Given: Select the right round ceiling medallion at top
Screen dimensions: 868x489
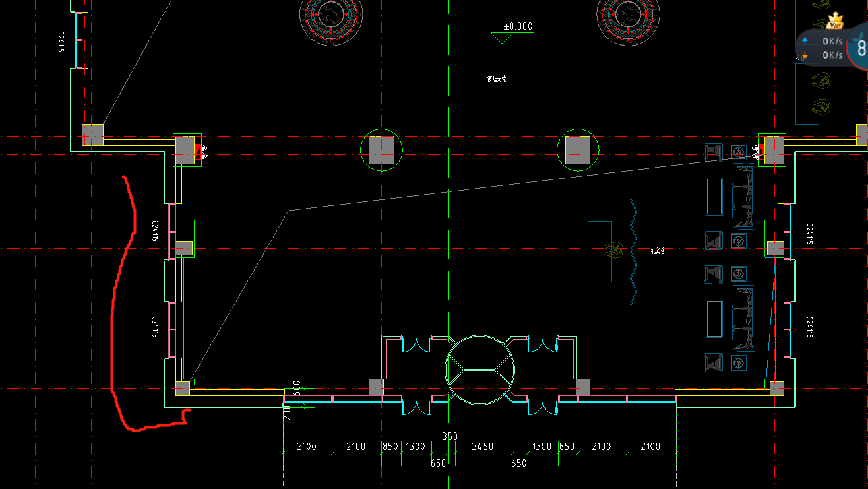Looking at the screenshot, I should [629, 13].
